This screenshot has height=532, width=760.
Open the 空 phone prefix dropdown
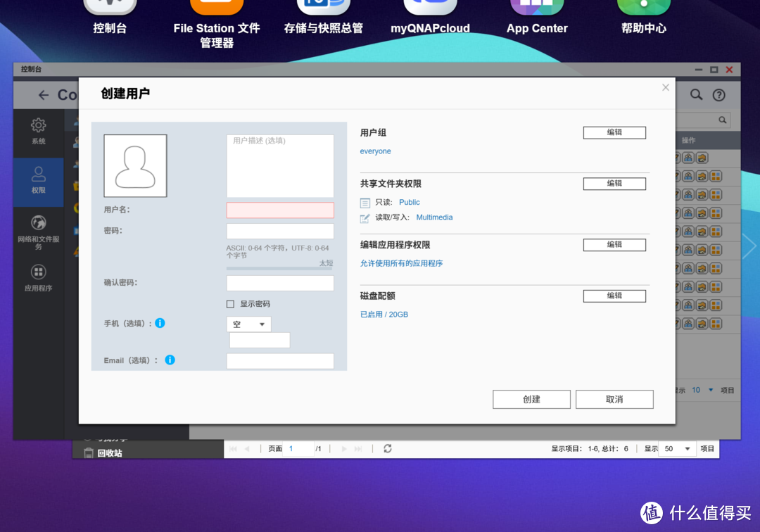248,324
